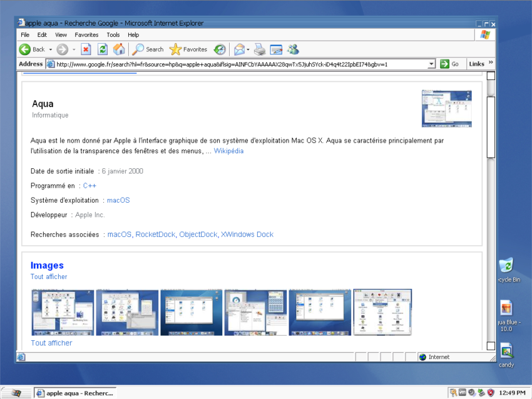Open the address bar dropdown arrow
Viewport: 532px width, 399px height.
tap(431, 64)
